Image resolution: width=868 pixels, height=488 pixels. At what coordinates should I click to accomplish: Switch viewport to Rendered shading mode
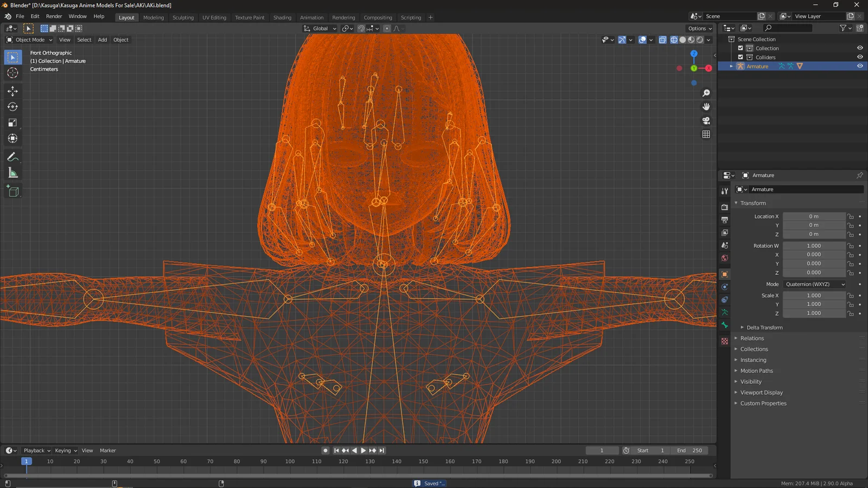tap(700, 40)
